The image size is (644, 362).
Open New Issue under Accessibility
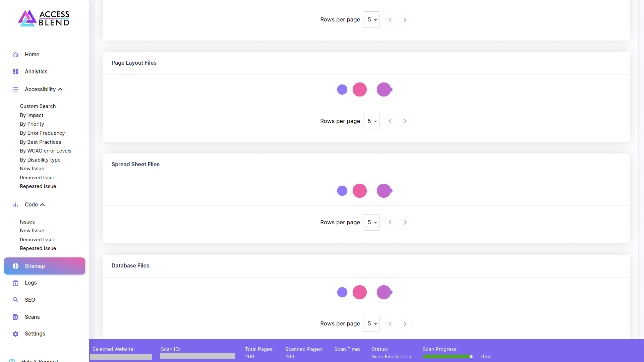[32, 169]
